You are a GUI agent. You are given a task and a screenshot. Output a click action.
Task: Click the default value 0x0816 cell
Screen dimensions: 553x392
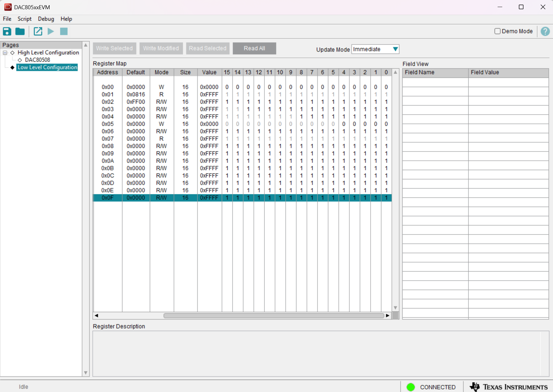click(x=136, y=94)
